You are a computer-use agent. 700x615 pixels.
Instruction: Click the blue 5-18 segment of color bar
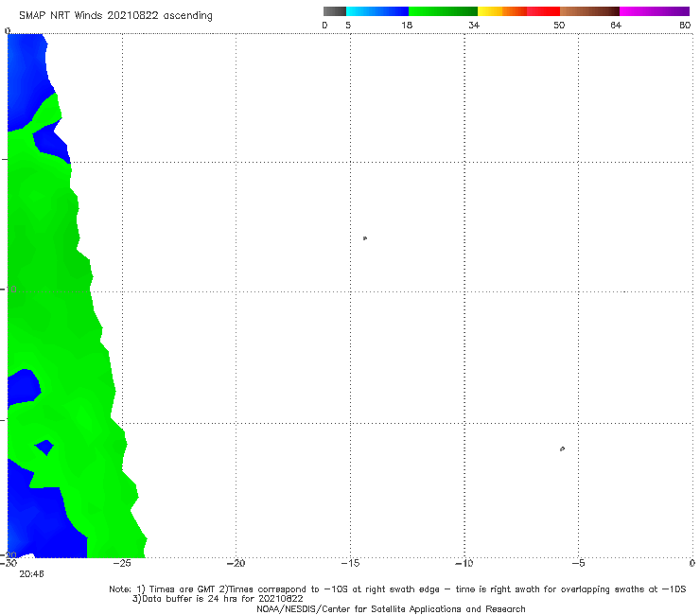[x=377, y=11]
